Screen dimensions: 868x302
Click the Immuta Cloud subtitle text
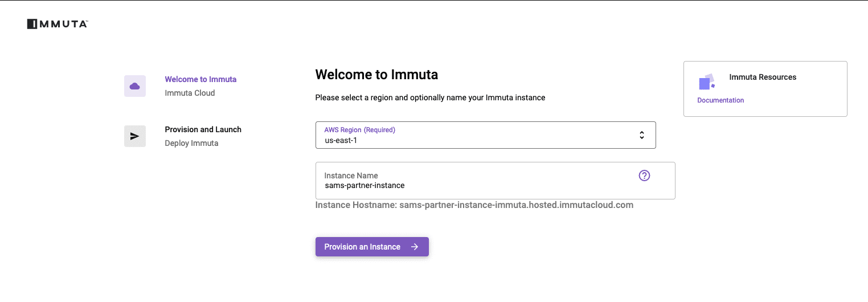[x=190, y=93]
